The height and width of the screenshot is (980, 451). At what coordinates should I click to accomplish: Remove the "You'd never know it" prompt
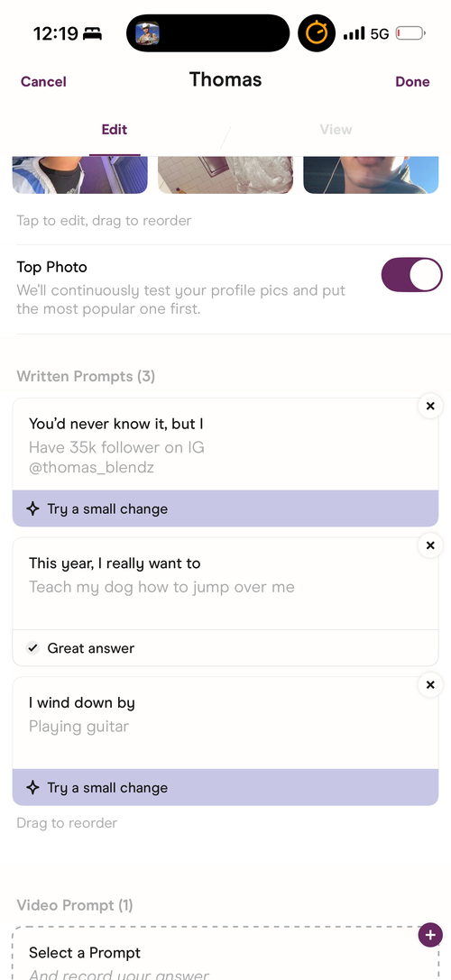(x=430, y=407)
